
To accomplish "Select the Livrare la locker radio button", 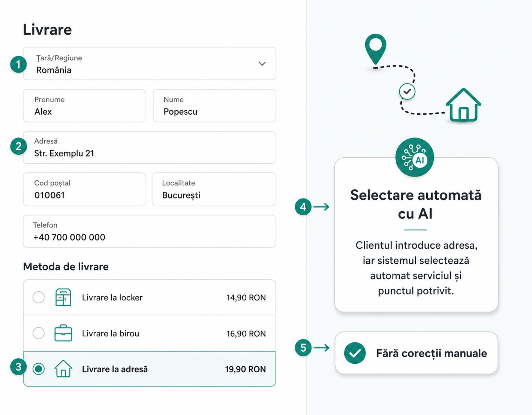I will pos(39,297).
